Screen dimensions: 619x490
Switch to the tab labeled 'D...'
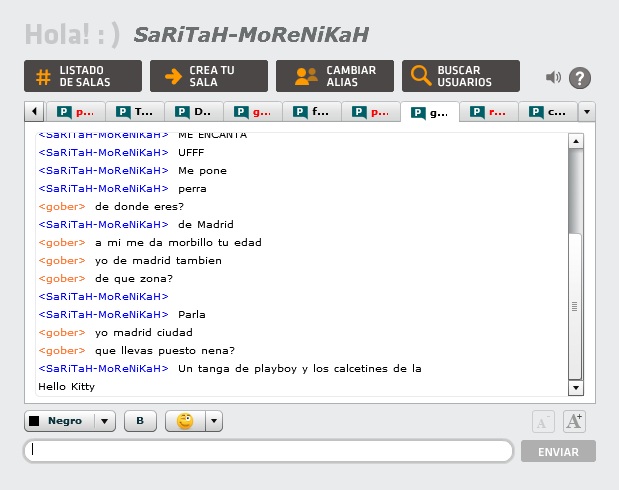tap(194, 112)
